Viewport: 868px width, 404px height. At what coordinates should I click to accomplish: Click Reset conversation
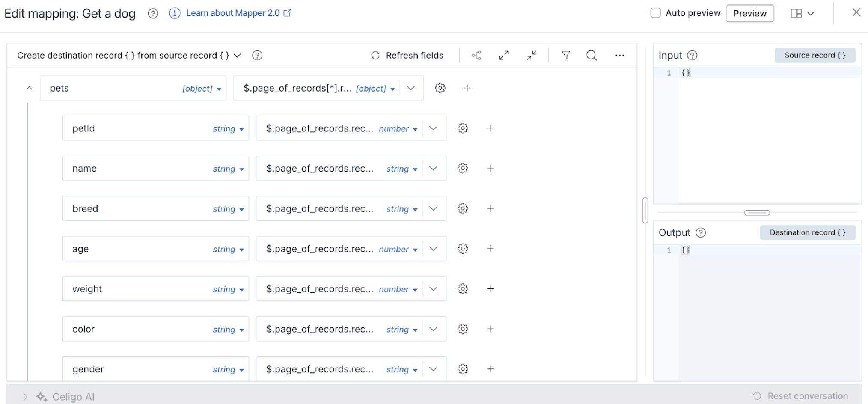[800, 396]
